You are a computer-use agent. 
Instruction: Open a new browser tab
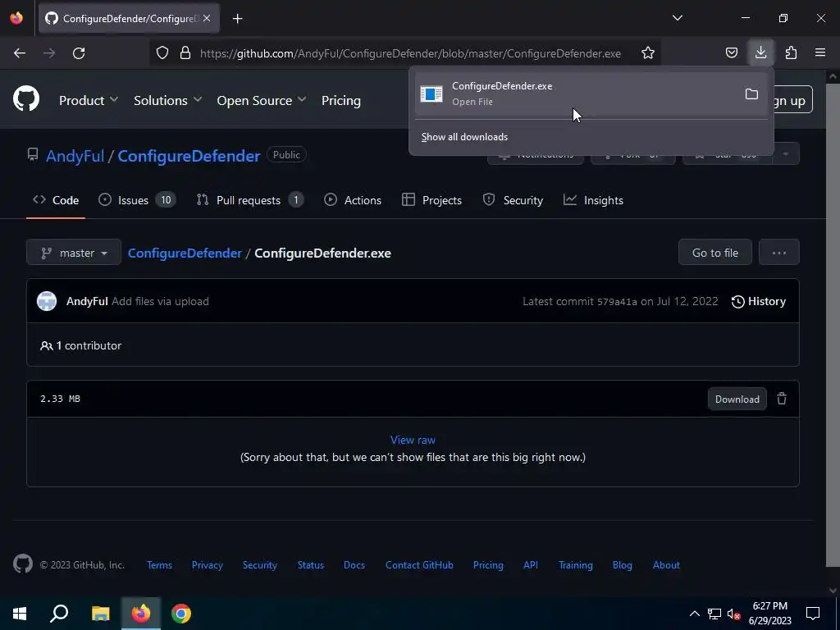tap(237, 19)
